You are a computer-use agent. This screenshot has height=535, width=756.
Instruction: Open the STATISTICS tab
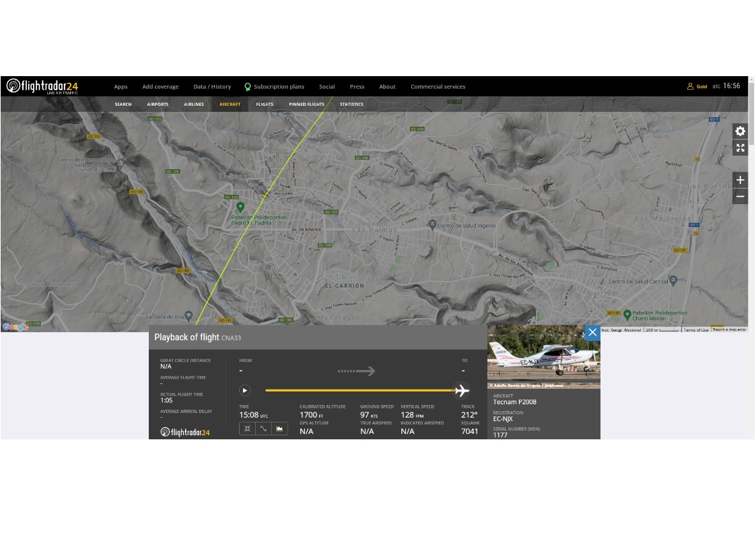coord(351,104)
